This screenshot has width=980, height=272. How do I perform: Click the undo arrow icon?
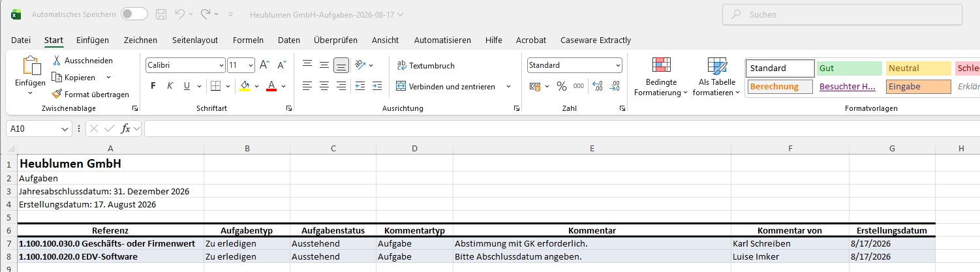pos(181,14)
